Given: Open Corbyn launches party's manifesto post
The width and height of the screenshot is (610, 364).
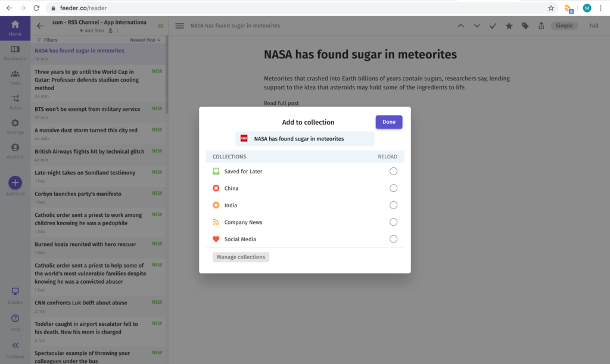Looking at the screenshot, I should pos(98,197).
